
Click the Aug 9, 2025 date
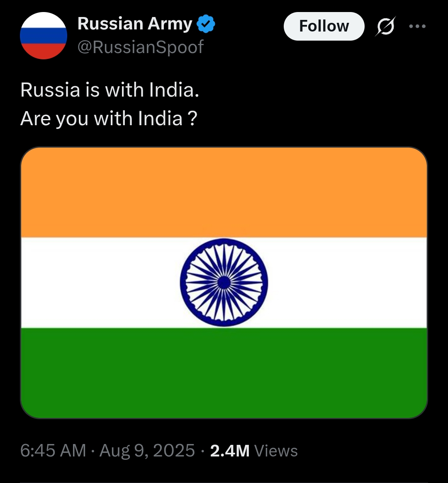point(147,451)
